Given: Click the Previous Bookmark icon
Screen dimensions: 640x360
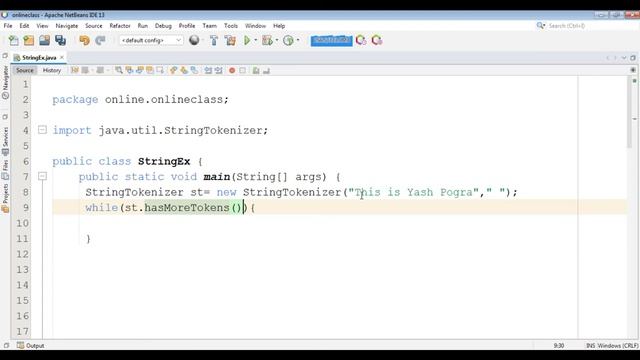Looking at the screenshot, I should tap(173, 70).
